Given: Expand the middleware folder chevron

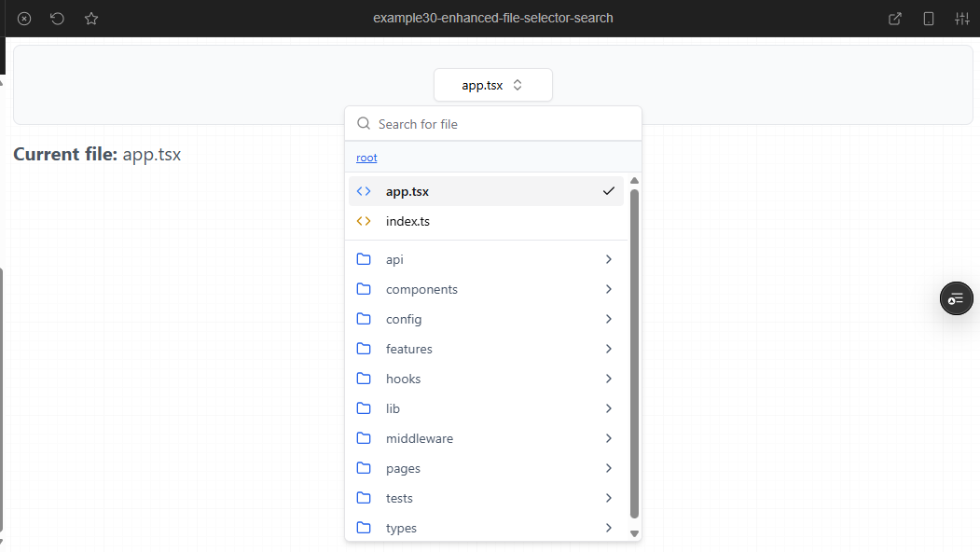Looking at the screenshot, I should point(609,438).
